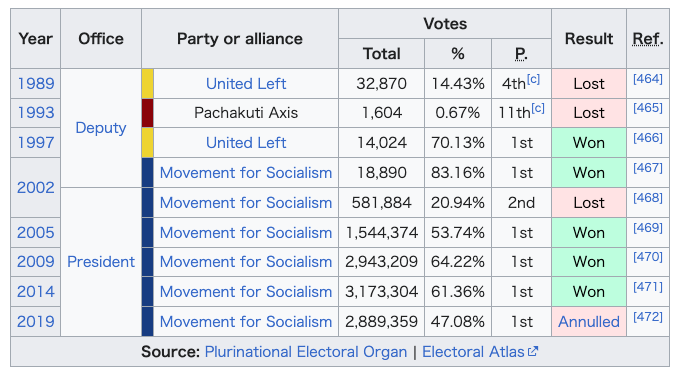Open the 1989 year link
Screen dimensions: 677x377
pos(35,83)
